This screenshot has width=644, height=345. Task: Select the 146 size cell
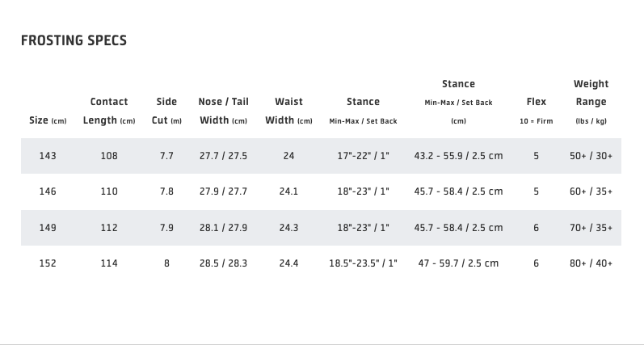48,191
